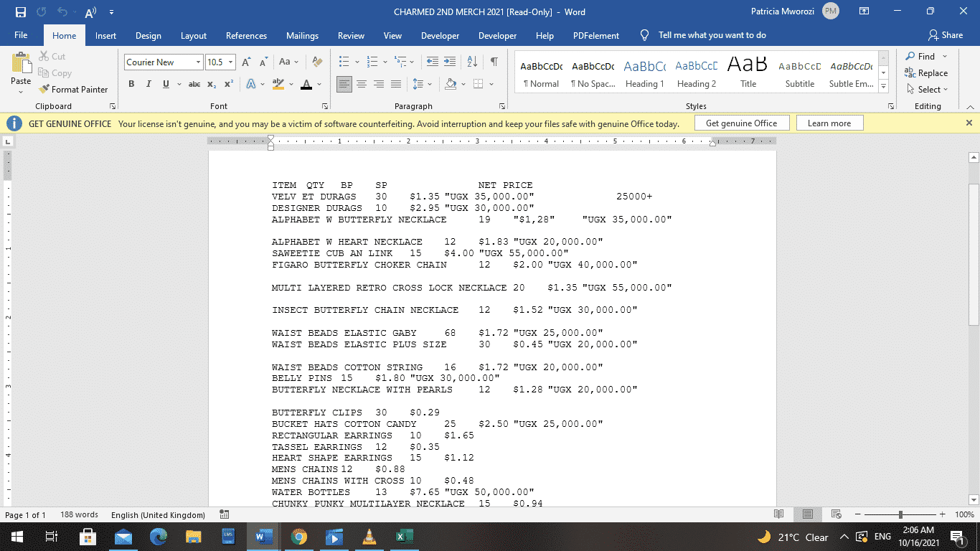Viewport: 980px width, 551px height.
Task: Apply strikethrough to the text
Action: click(194, 84)
